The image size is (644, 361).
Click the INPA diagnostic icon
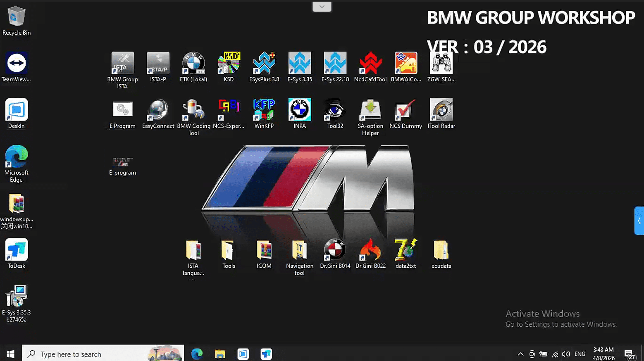pyautogui.click(x=300, y=110)
